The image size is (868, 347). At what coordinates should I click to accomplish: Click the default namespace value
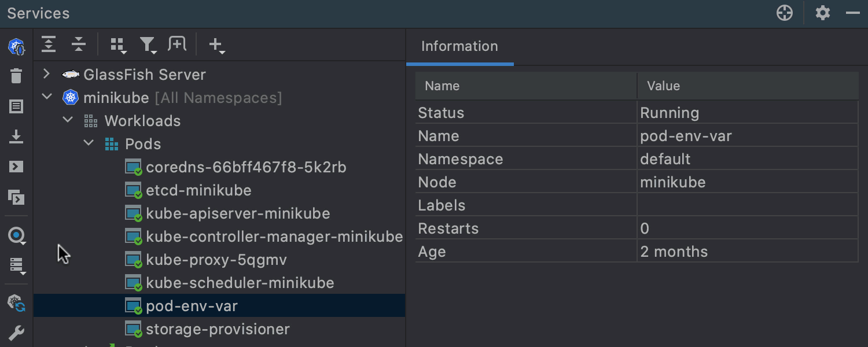(665, 159)
